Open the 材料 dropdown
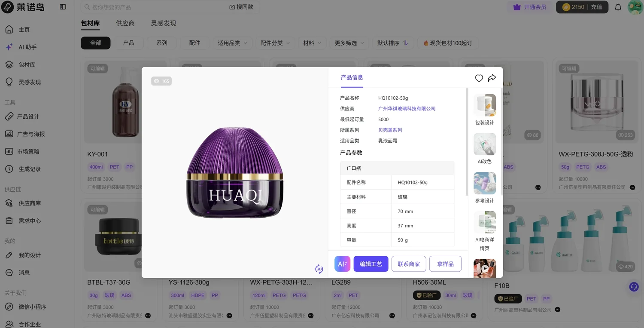 coord(312,43)
